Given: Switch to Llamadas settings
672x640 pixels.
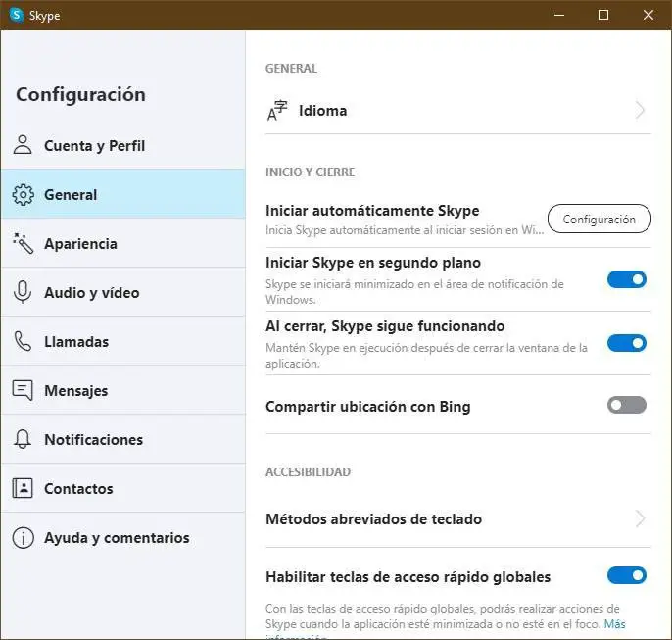Looking at the screenshot, I should click(x=123, y=341).
